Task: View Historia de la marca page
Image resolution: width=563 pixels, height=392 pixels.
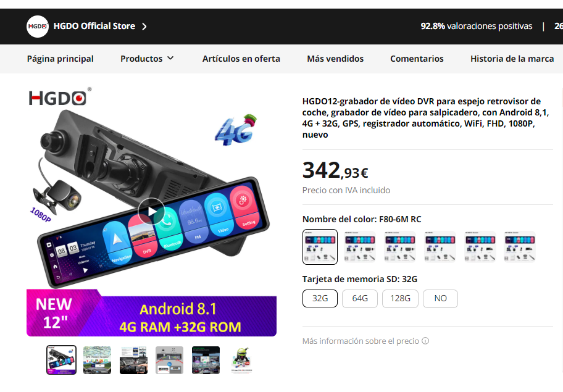Action: pyautogui.click(x=512, y=59)
